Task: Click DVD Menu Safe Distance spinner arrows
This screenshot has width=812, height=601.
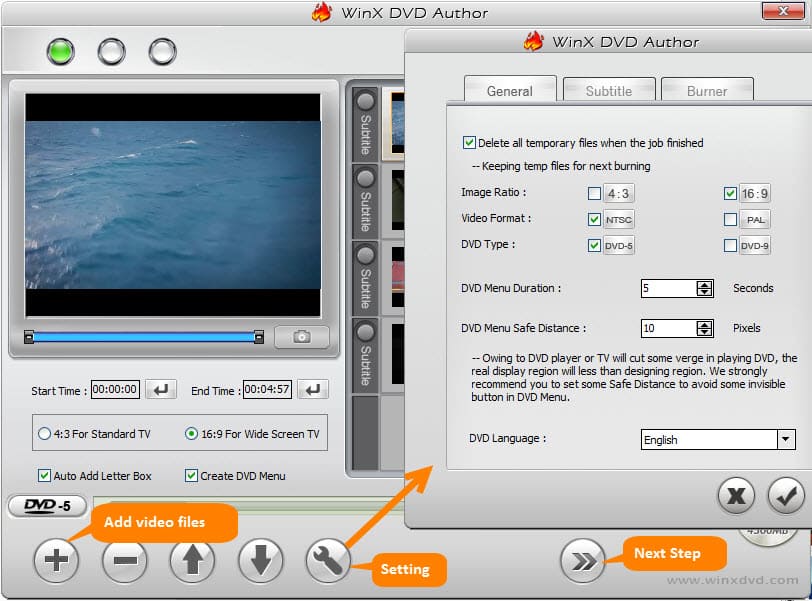Action: pyautogui.click(x=704, y=328)
